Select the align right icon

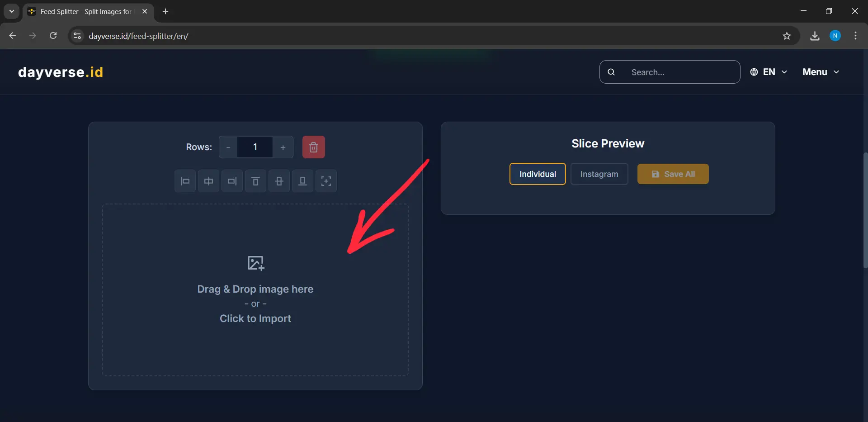click(232, 181)
